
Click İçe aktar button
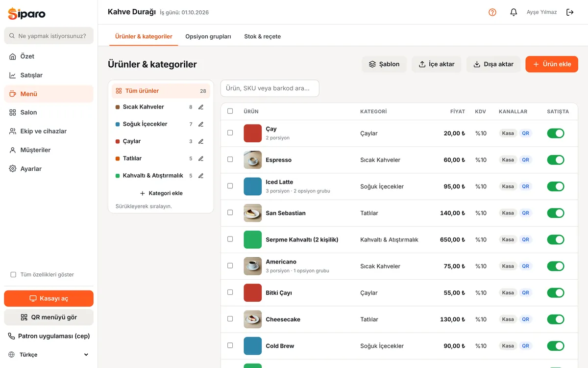(437, 64)
